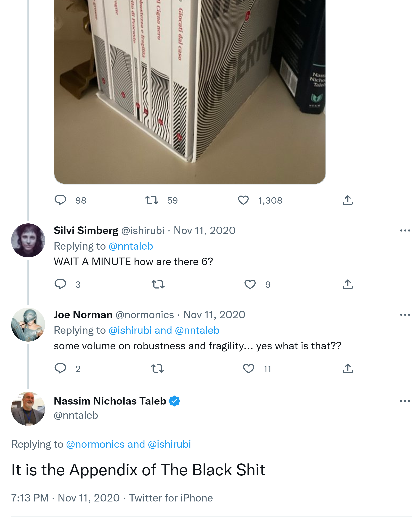
Task: Open Nassim Nicholas Taleb's avatar
Action: click(28, 409)
